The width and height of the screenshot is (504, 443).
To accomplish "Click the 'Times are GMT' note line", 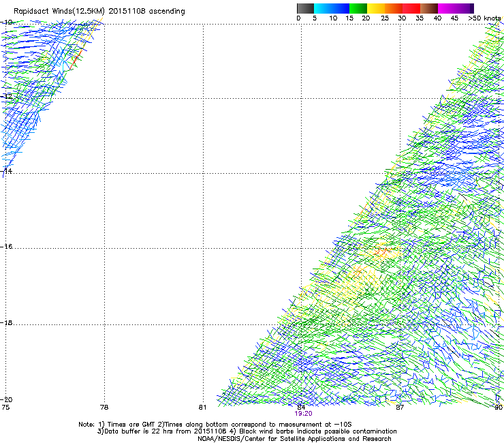I will 215,425.
